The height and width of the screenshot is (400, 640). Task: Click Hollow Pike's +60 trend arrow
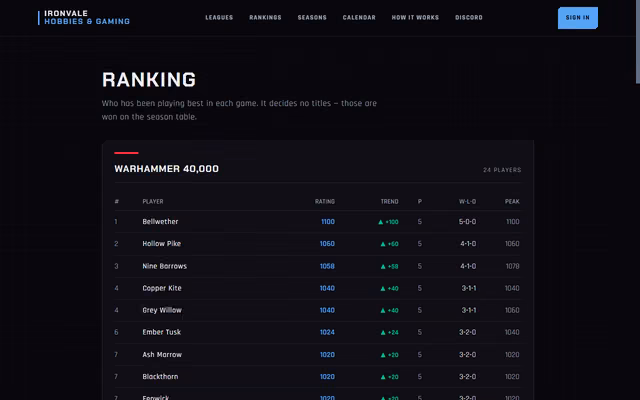point(389,244)
